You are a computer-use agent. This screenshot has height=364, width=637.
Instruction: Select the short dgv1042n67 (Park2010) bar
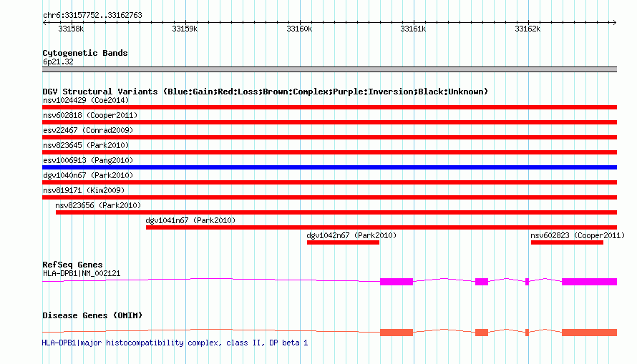343,242
